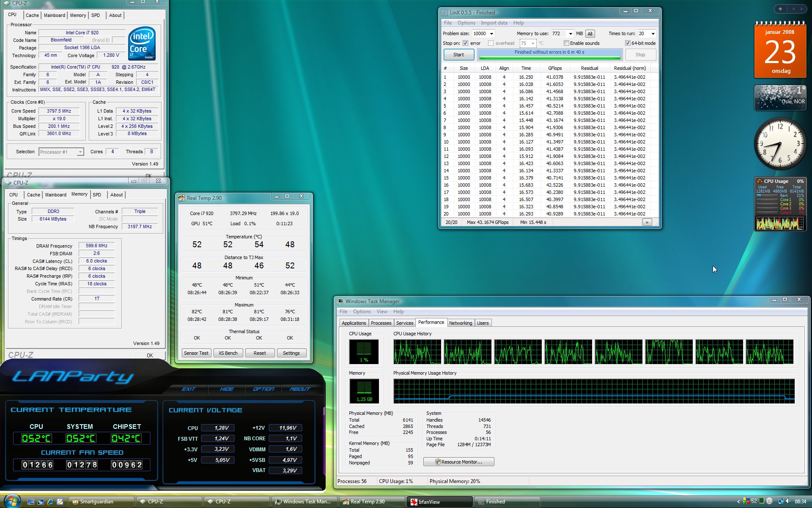Viewport: 812px width, 508px height.
Task: Show hidden tray icons arrow
Action: tap(738, 502)
